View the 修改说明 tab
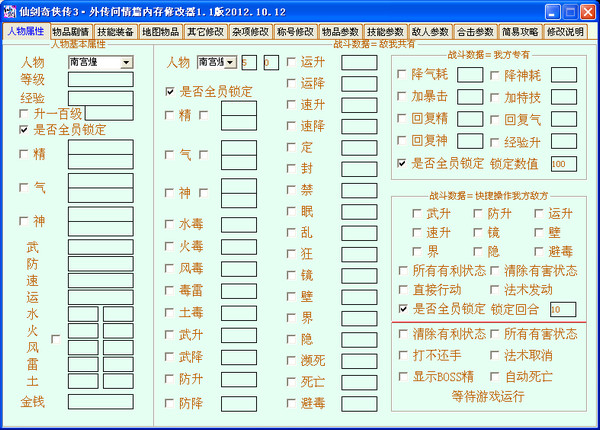The image size is (600, 430). click(565, 31)
